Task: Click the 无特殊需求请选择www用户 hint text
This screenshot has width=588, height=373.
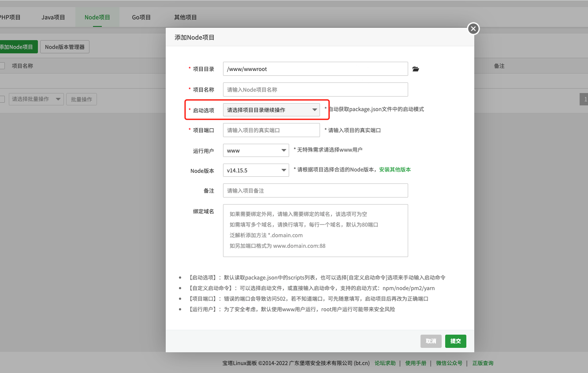Action: pyautogui.click(x=328, y=150)
